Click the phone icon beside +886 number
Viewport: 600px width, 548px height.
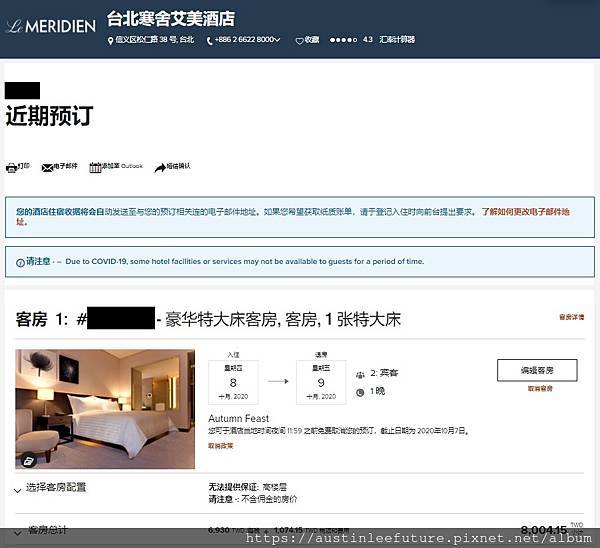pyautogui.click(x=209, y=41)
